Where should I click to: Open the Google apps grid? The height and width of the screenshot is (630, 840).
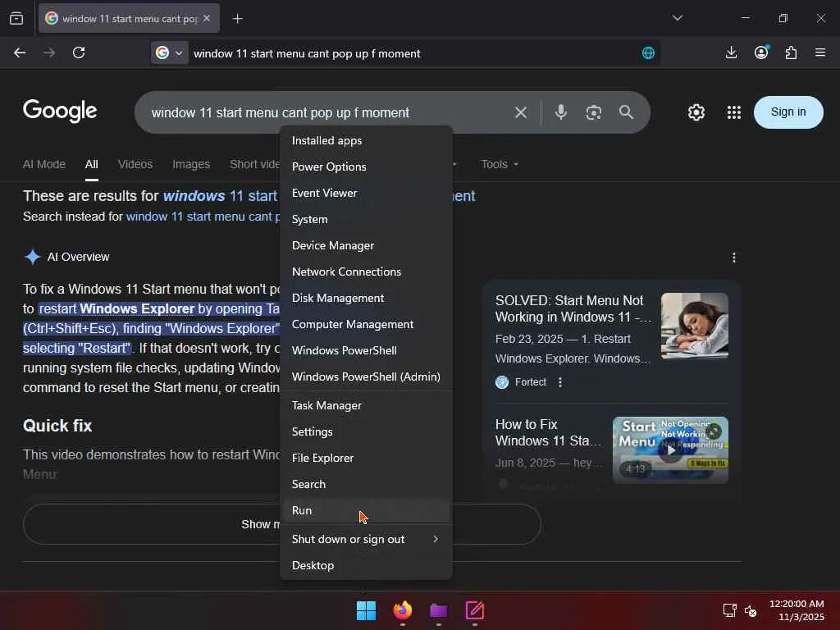[734, 112]
